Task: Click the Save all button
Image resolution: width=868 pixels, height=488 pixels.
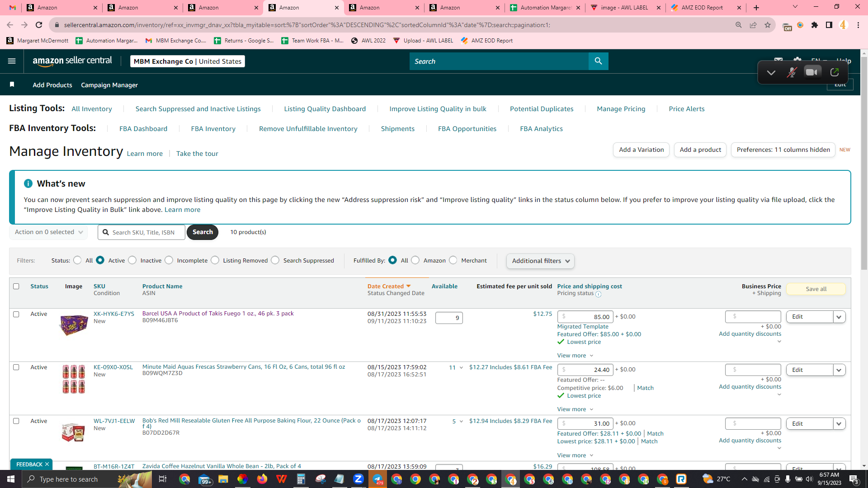Action: (x=816, y=289)
